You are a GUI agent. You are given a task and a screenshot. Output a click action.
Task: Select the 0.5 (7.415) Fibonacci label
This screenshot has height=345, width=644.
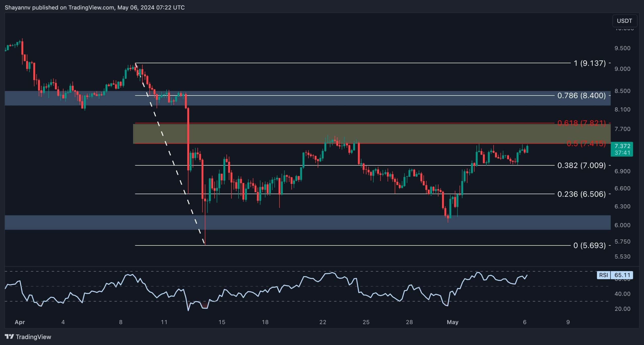[586, 144]
